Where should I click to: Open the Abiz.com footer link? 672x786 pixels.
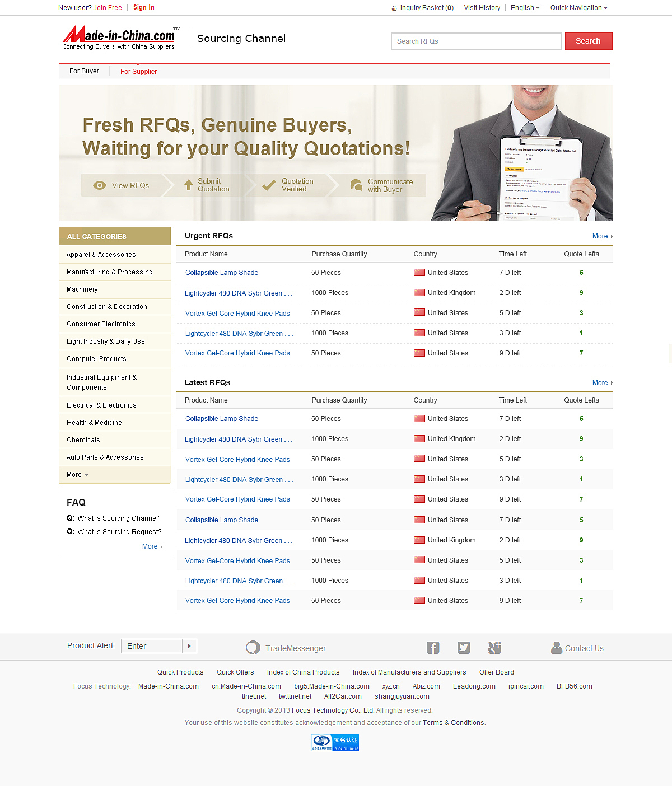click(x=426, y=686)
